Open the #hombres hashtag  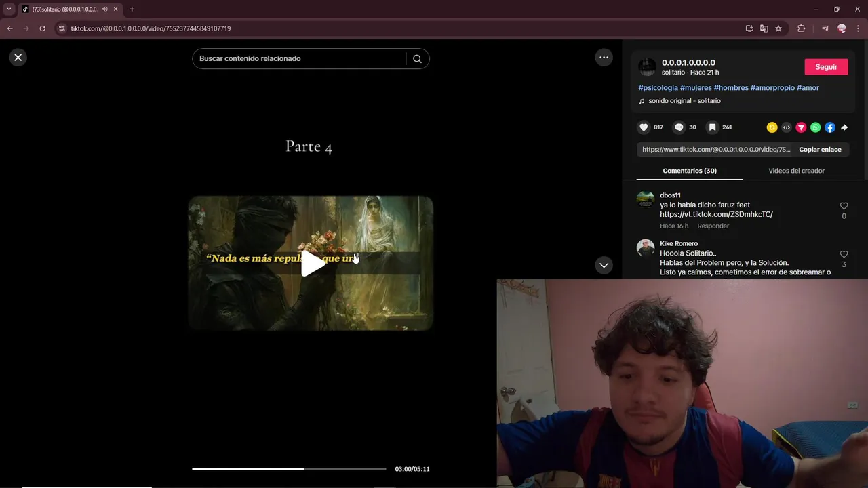[x=731, y=88]
